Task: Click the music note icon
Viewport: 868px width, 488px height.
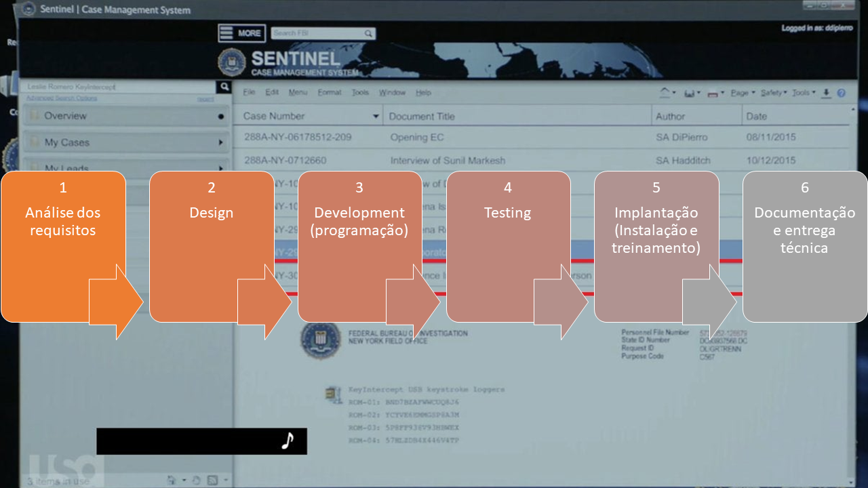Action: pos(288,441)
